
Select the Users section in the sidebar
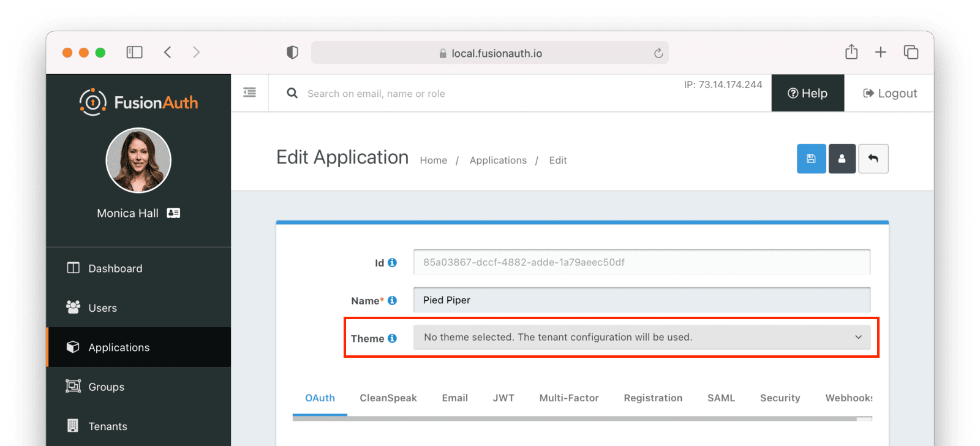(102, 308)
